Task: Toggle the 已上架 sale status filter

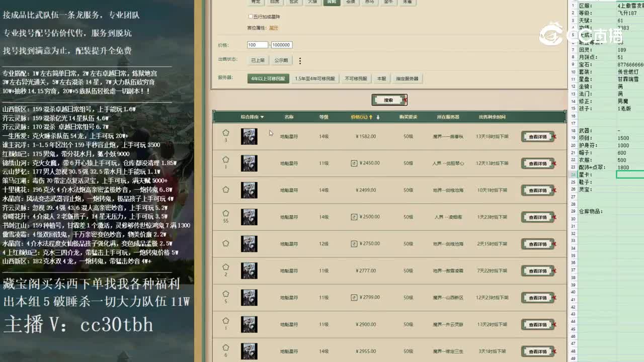Action: coord(258,60)
